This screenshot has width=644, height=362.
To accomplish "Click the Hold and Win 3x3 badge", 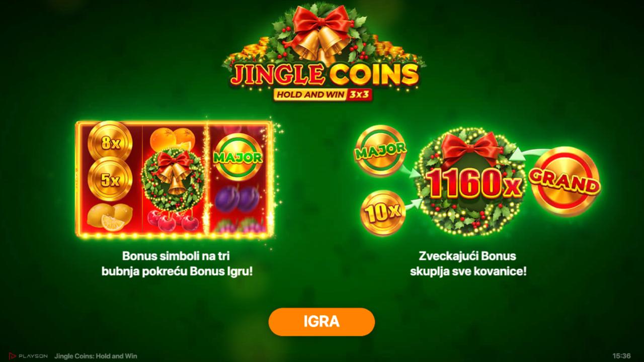I will tap(323, 94).
